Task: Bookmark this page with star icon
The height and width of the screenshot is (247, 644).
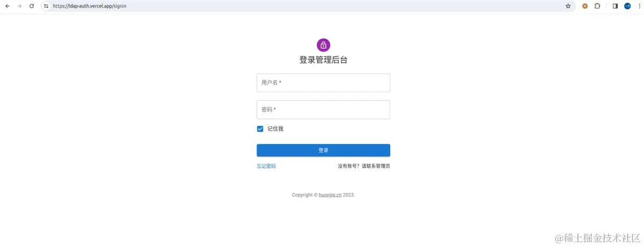Action: [x=568, y=6]
